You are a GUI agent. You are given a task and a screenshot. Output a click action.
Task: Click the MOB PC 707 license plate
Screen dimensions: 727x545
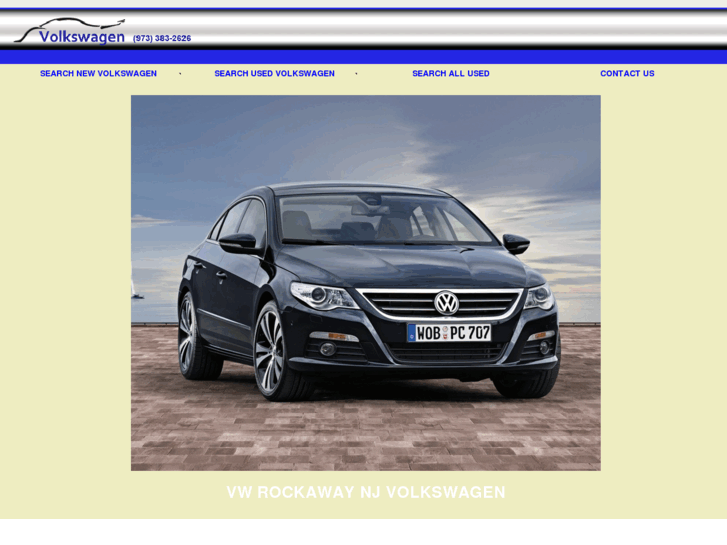click(x=449, y=333)
